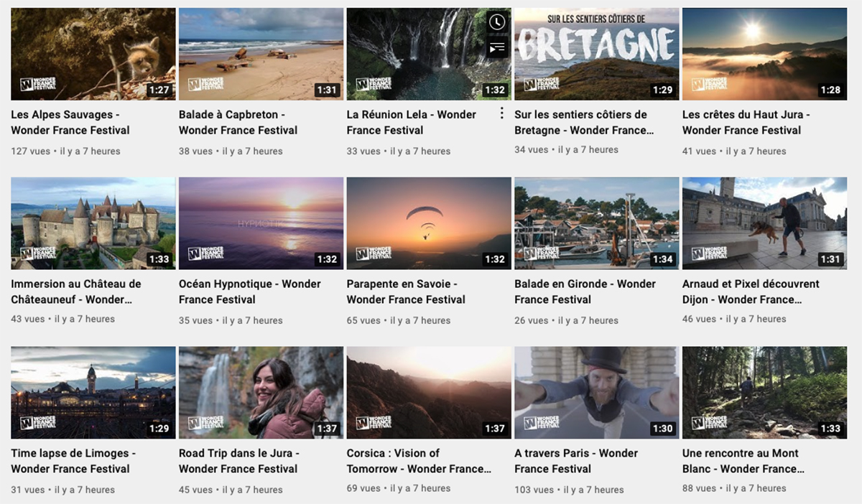The image size is (862, 504).
Task: Open the "Arnaud et Pixel découvrent Dijon" title
Action: (751, 291)
